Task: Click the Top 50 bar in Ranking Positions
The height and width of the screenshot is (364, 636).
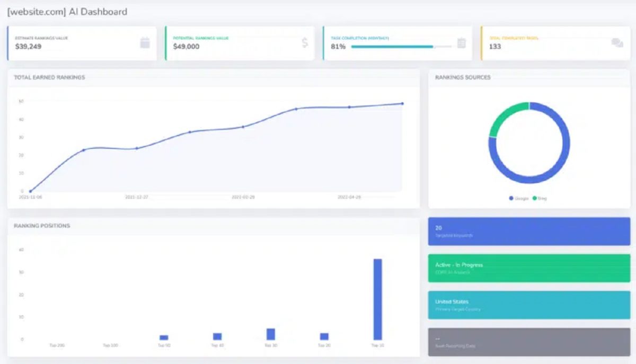Action: 164,338
